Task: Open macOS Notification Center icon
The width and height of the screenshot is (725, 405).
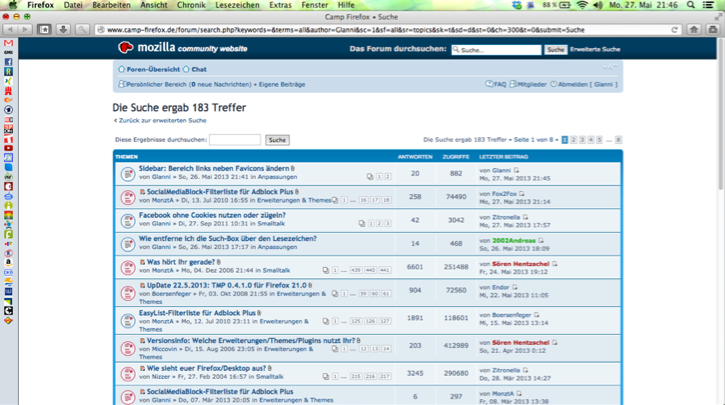Action: click(708, 5)
